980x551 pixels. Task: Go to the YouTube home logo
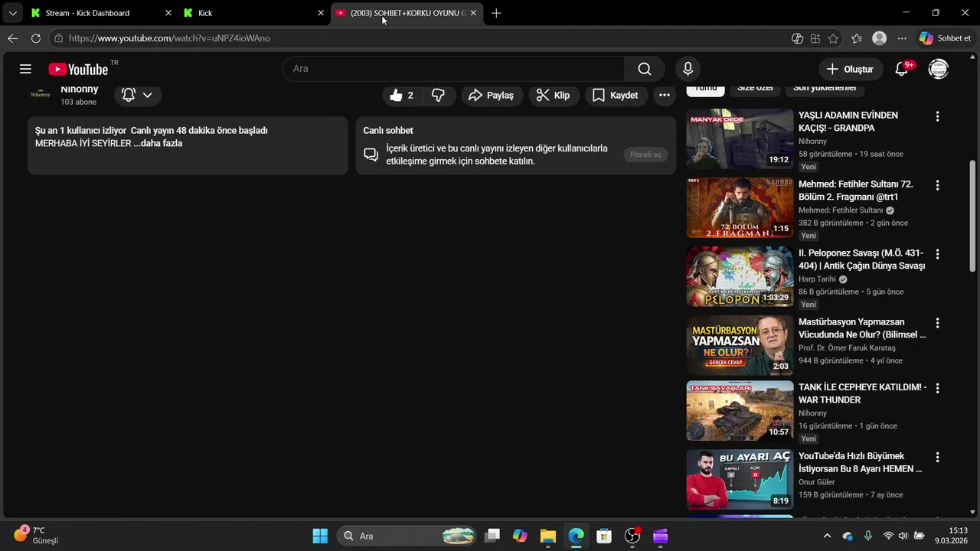[x=78, y=69]
